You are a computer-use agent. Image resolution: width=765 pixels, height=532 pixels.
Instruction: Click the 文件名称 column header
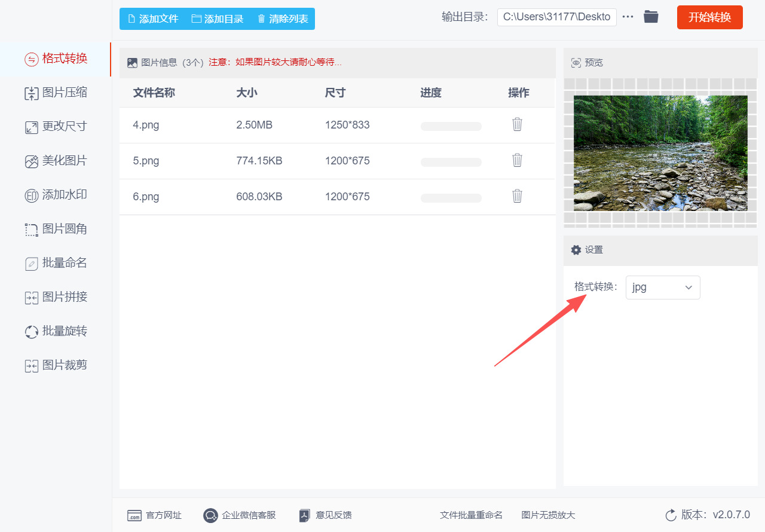coord(154,93)
